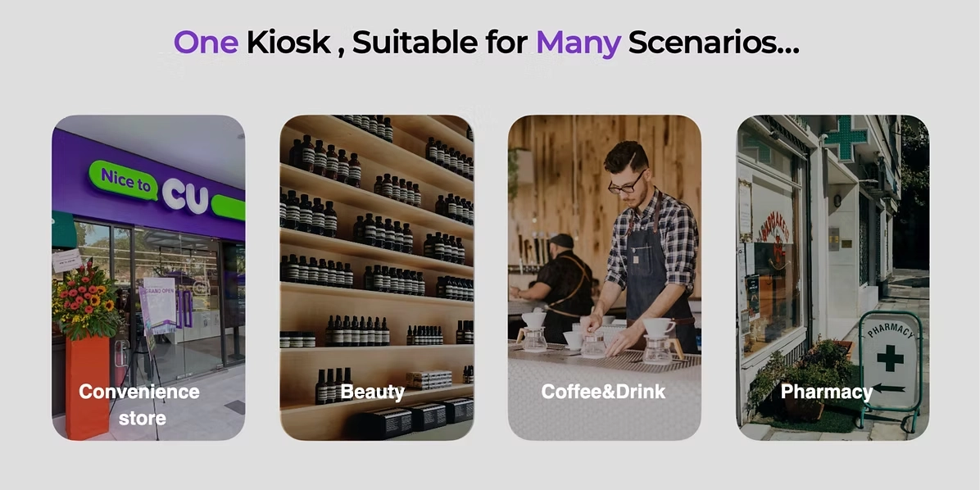Open the Coffee&Drink scenario card
The width and height of the screenshot is (980, 490).
click(x=605, y=278)
